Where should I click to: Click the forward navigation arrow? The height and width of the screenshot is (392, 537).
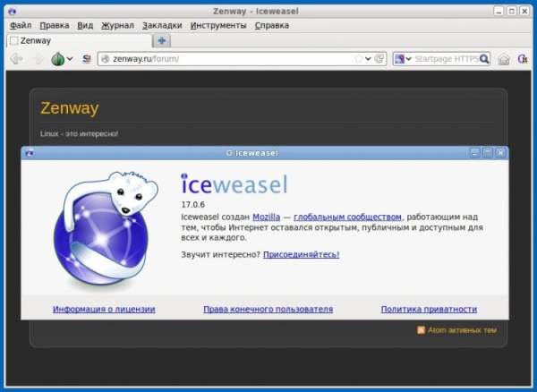(x=38, y=59)
